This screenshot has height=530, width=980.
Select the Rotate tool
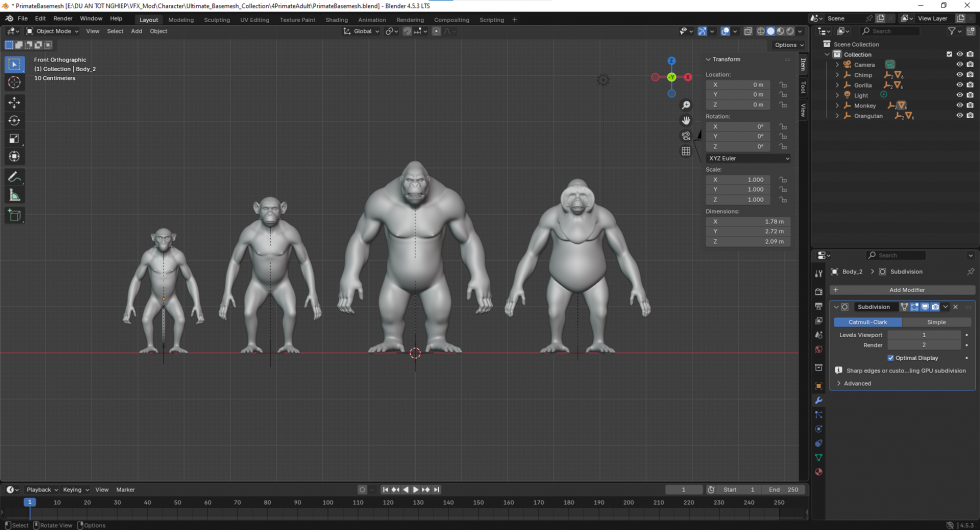pos(14,120)
